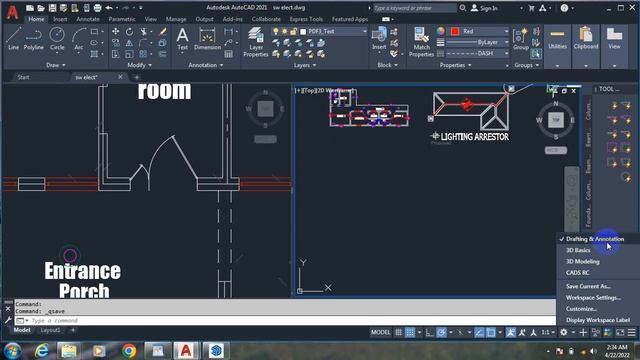Switch to the Annotate ribbon tab
This screenshot has width=640, height=360.
pos(88,19)
